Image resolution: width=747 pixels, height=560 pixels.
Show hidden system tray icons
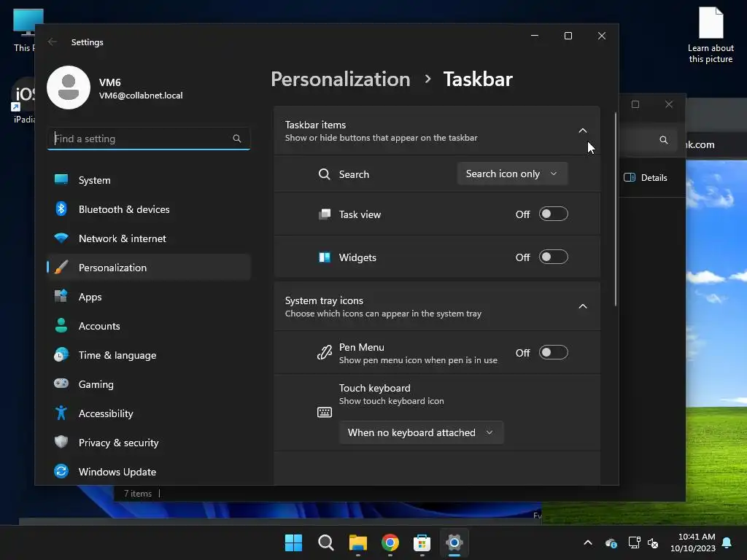pyautogui.click(x=588, y=542)
